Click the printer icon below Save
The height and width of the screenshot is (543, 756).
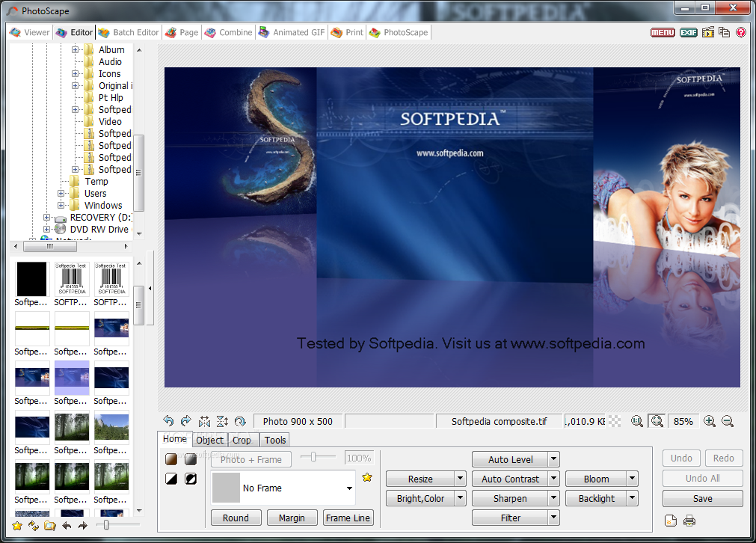click(x=689, y=521)
